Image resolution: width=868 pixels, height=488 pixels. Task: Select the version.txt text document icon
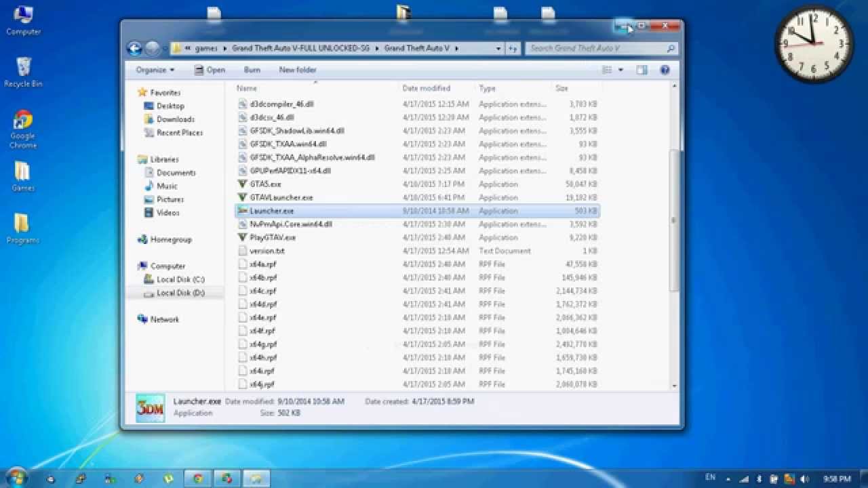(243, 251)
